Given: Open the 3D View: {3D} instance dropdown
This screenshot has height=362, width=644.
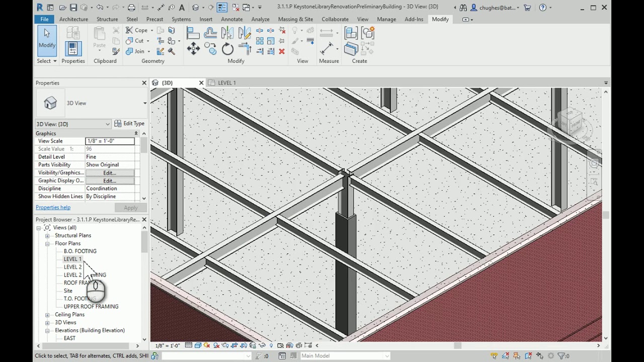Looking at the screenshot, I should 108,124.
